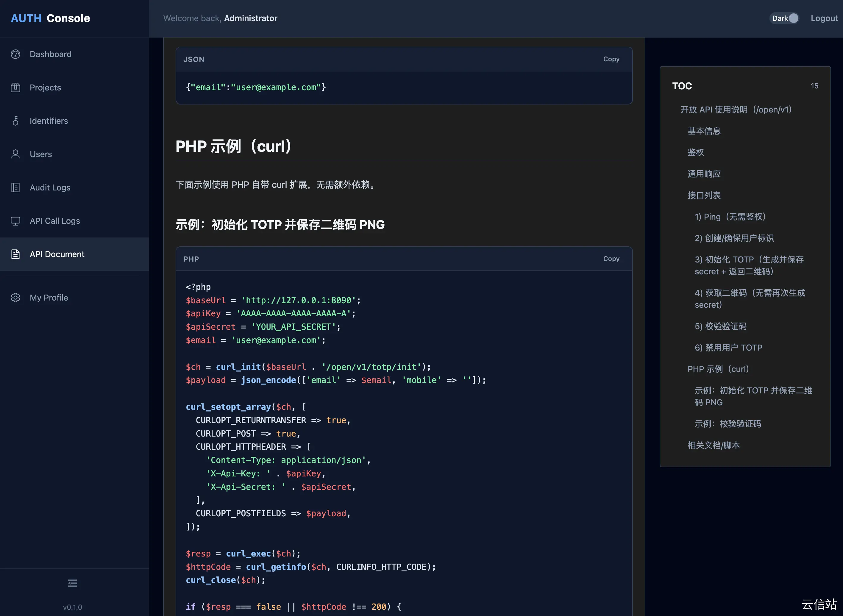Copy the JSON code block
Screen dimensions: 843x616
[x=611, y=59]
